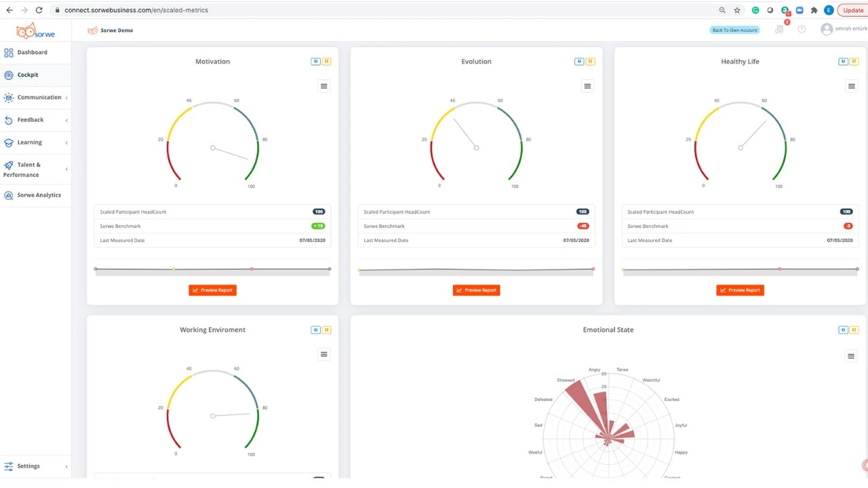Select the red endpoint on Evolution timeline
This screenshot has height=488, width=868.
click(593, 269)
